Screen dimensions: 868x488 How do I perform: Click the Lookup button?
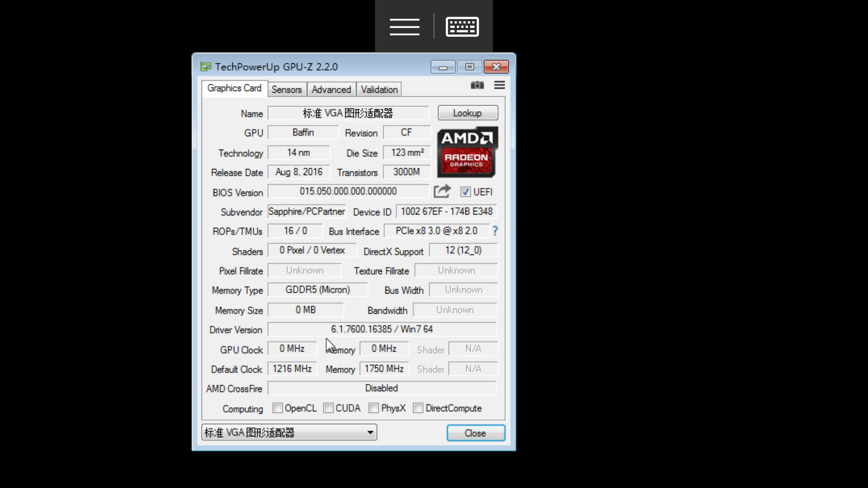468,113
